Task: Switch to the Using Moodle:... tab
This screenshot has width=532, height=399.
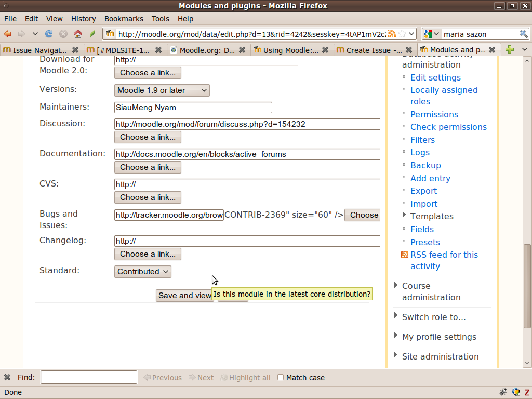Action: tap(291, 50)
